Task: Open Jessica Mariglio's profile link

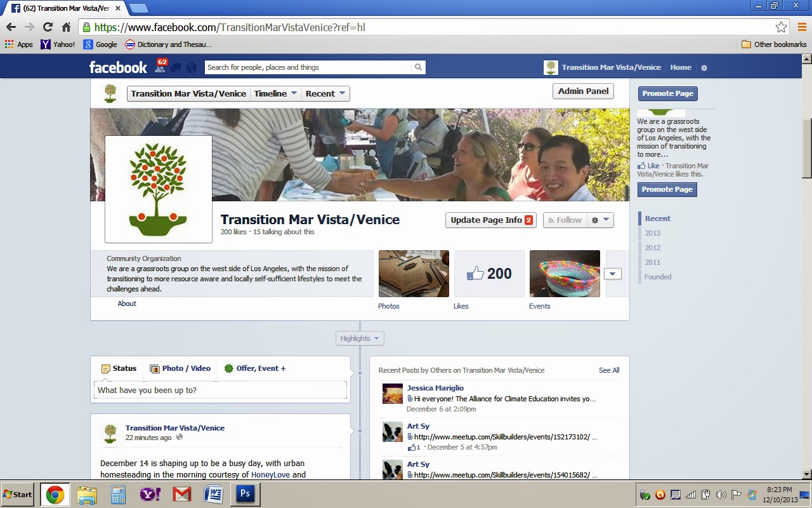Action: 435,388
